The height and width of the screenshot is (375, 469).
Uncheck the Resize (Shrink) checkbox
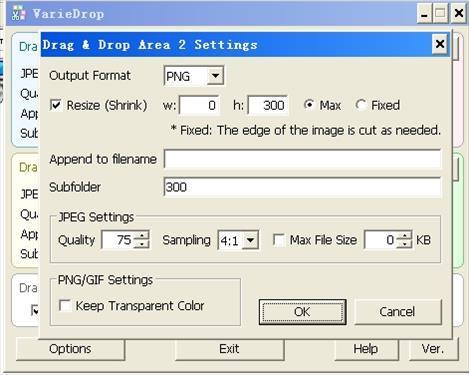click(55, 105)
